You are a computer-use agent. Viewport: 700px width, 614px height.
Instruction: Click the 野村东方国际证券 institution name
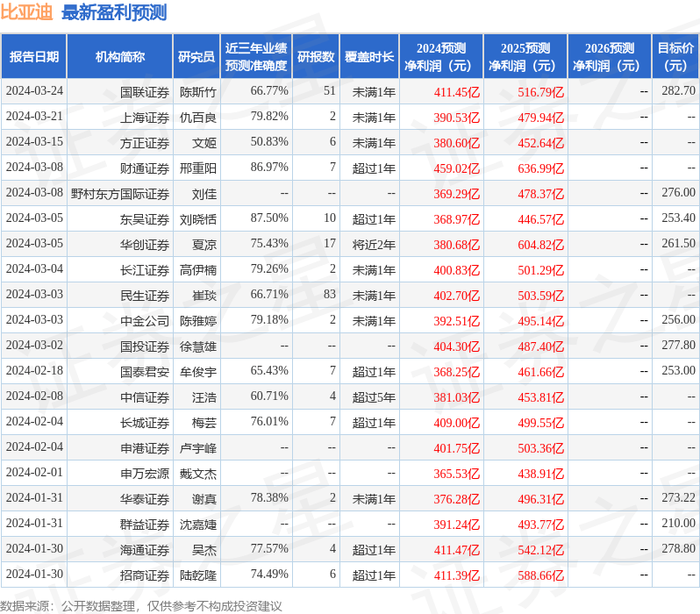(x=120, y=193)
